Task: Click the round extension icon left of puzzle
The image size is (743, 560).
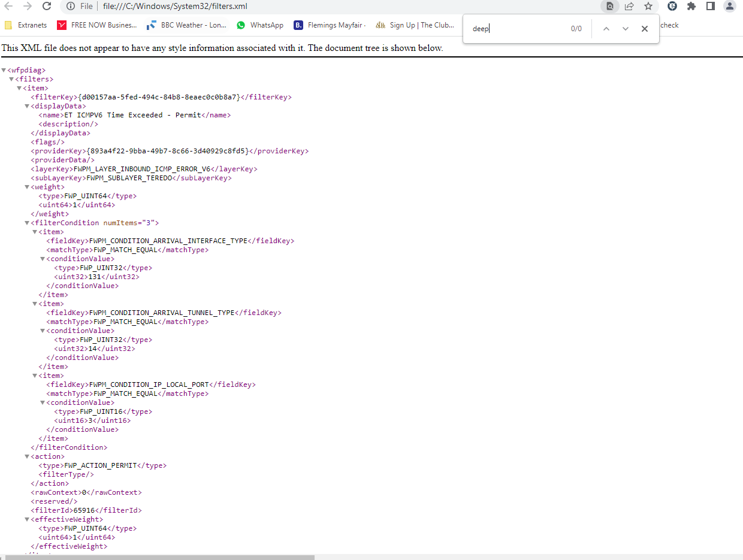Action: [672, 7]
